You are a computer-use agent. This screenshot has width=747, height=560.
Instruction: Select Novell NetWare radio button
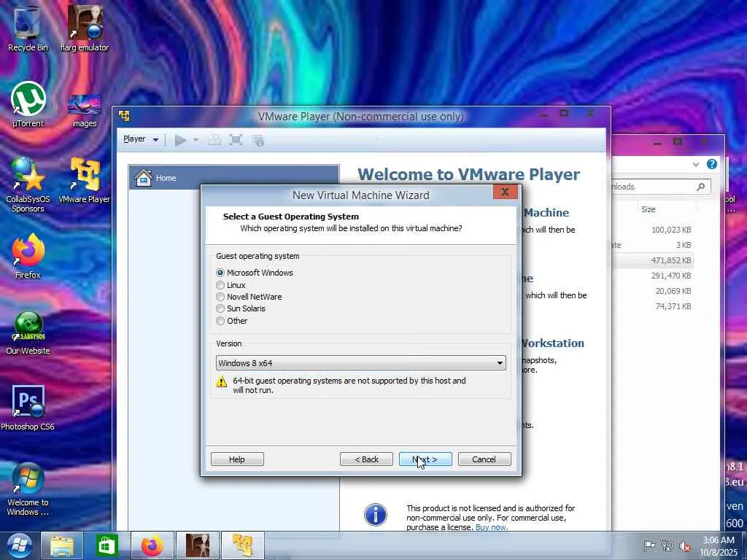pos(220,297)
